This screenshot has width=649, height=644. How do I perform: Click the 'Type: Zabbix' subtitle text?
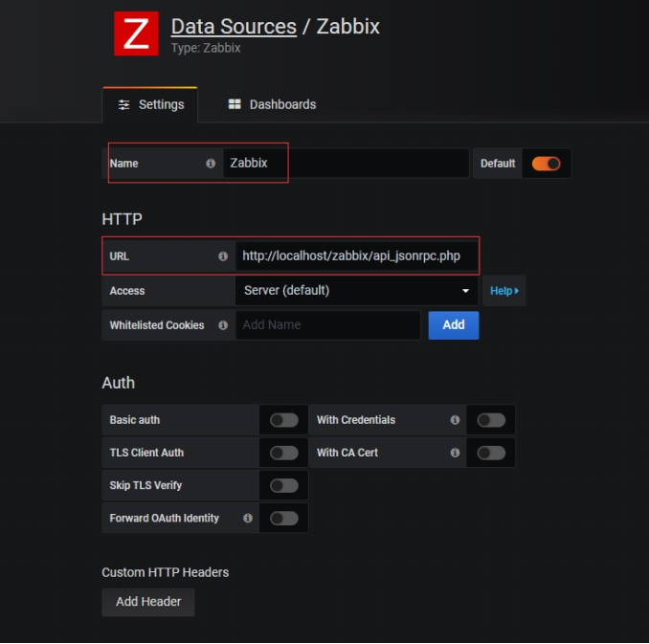pyautogui.click(x=206, y=48)
